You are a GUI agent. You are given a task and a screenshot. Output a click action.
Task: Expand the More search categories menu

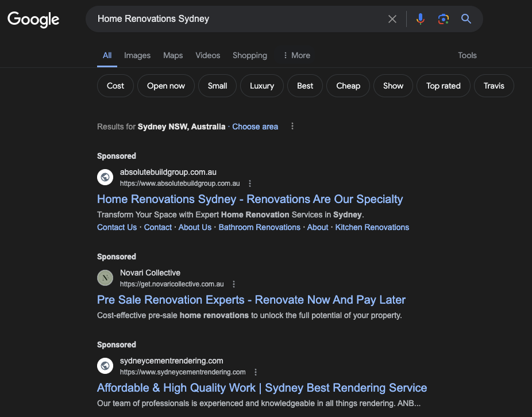pos(296,55)
